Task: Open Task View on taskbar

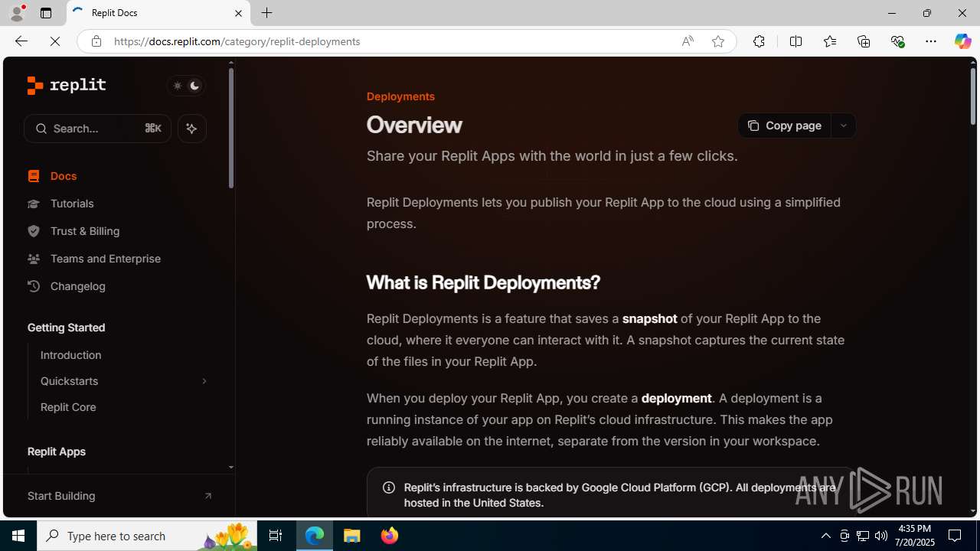Action: coord(276,536)
